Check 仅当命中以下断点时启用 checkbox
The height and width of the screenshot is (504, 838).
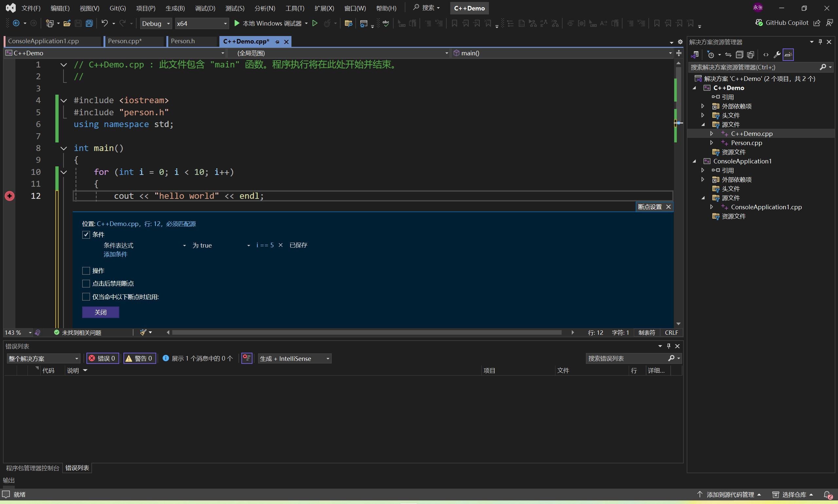click(x=86, y=297)
